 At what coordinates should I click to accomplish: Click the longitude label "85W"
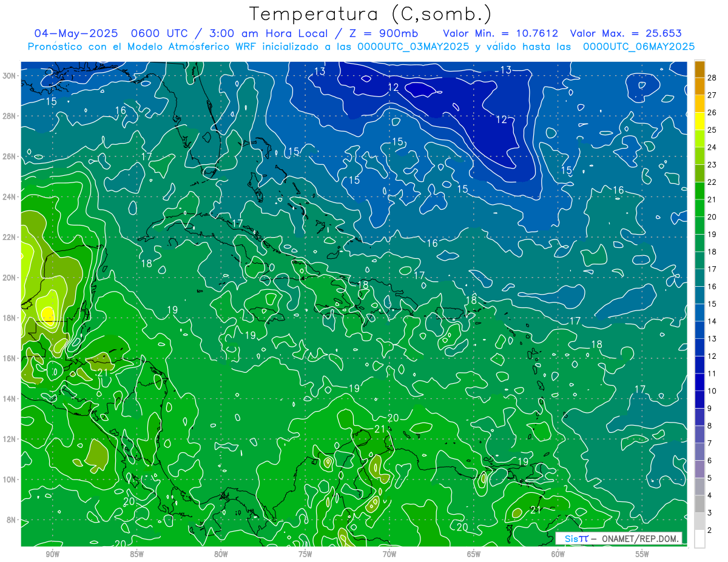[x=136, y=554]
